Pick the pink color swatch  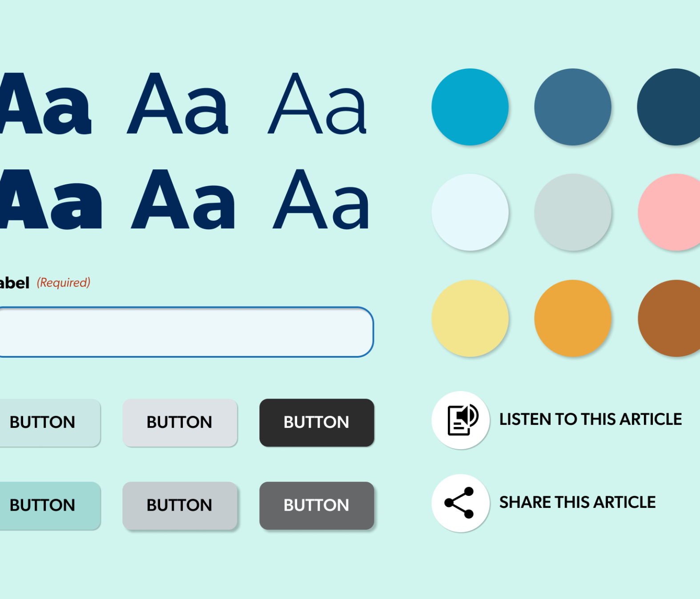point(672,212)
